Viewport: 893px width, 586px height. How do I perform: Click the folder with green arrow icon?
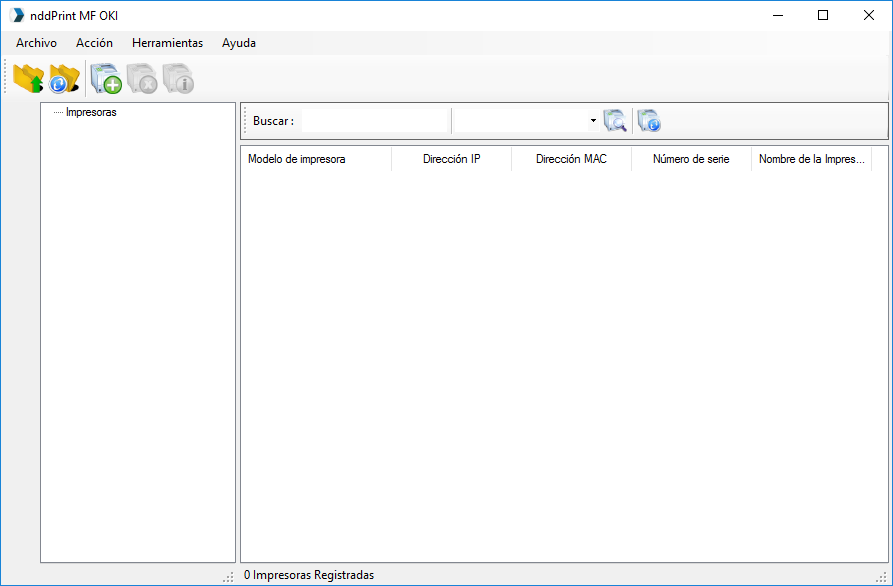pyautogui.click(x=28, y=78)
